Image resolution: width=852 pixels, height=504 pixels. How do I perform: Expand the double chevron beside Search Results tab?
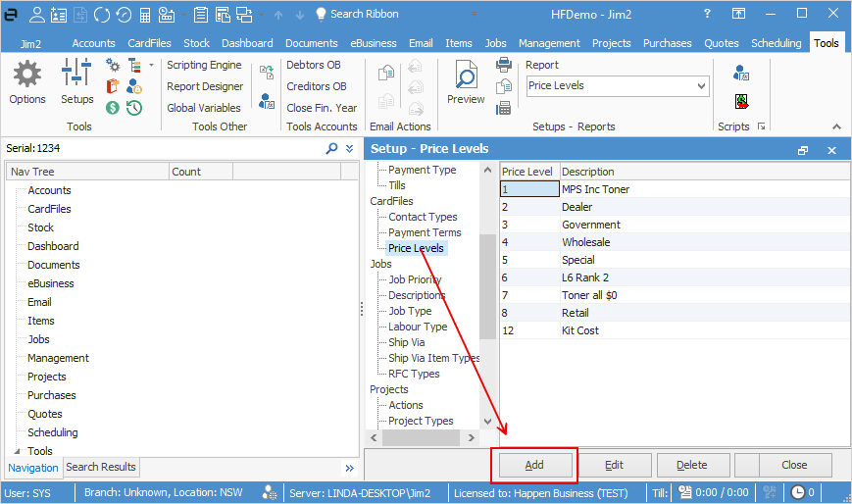349,468
